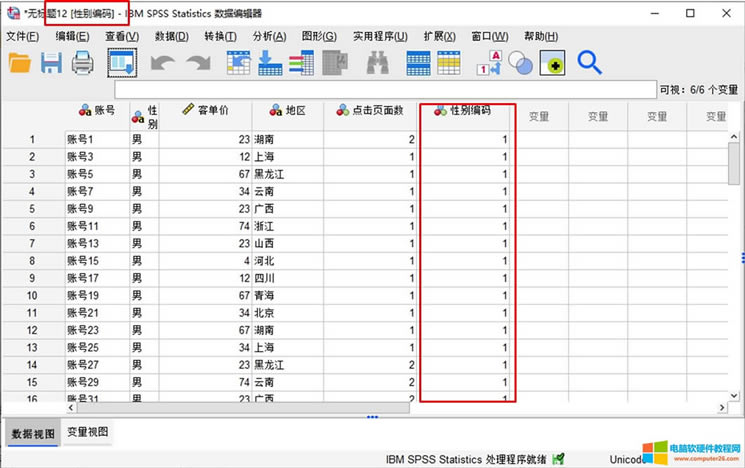Save the file with the floppy disk icon

pos(51,63)
